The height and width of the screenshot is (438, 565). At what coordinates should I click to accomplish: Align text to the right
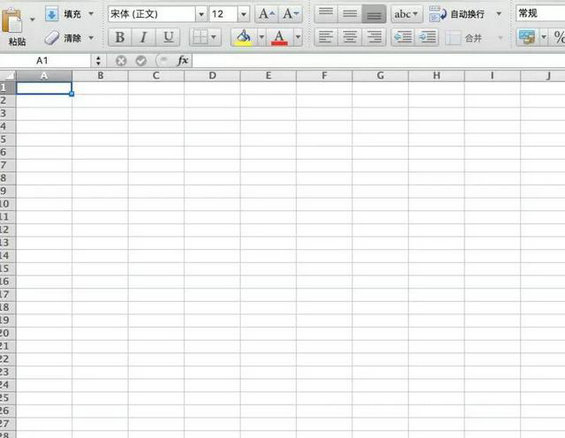click(x=374, y=37)
